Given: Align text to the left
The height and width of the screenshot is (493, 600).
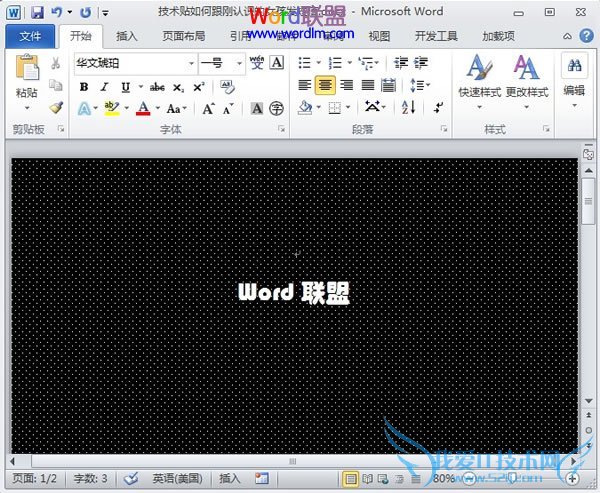Looking at the screenshot, I should (305, 85).
